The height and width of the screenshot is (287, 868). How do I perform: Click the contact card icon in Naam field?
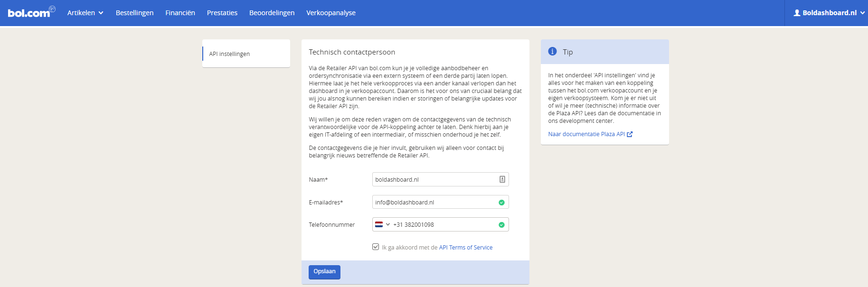[x=502, y=179]
